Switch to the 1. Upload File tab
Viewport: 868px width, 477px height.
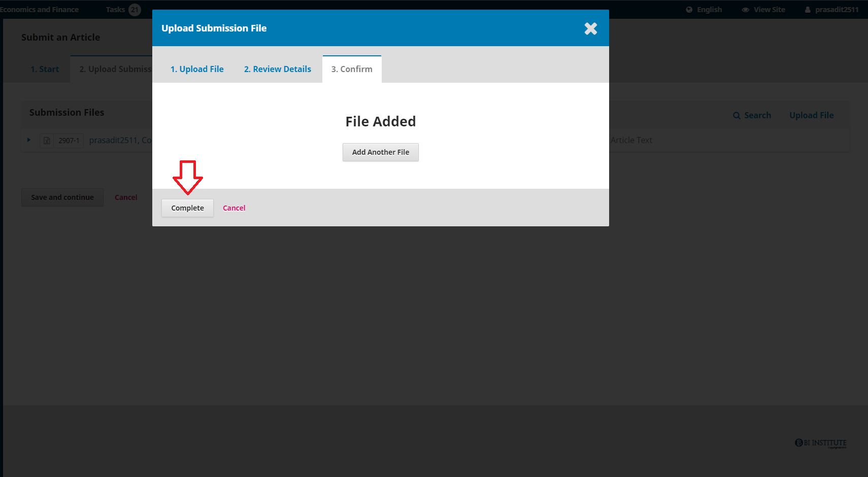point(197,69)
